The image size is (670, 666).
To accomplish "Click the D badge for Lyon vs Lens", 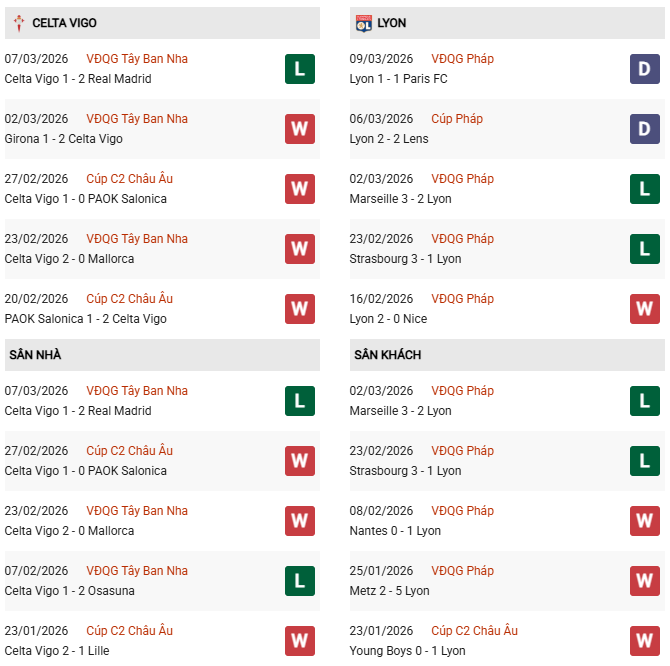I will [645, 129].
